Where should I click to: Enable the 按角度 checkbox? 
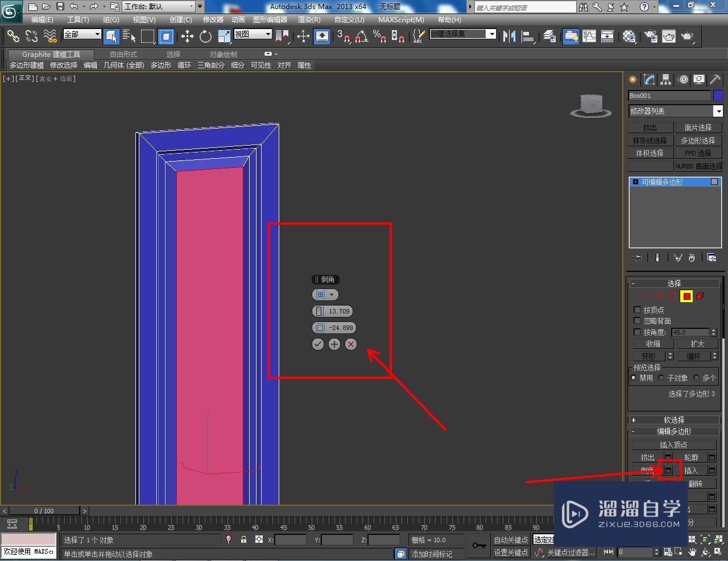click(637, 332)
